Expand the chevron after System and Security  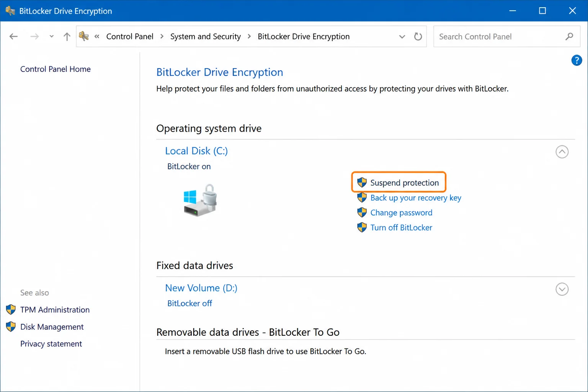click(x=249, y=36)
